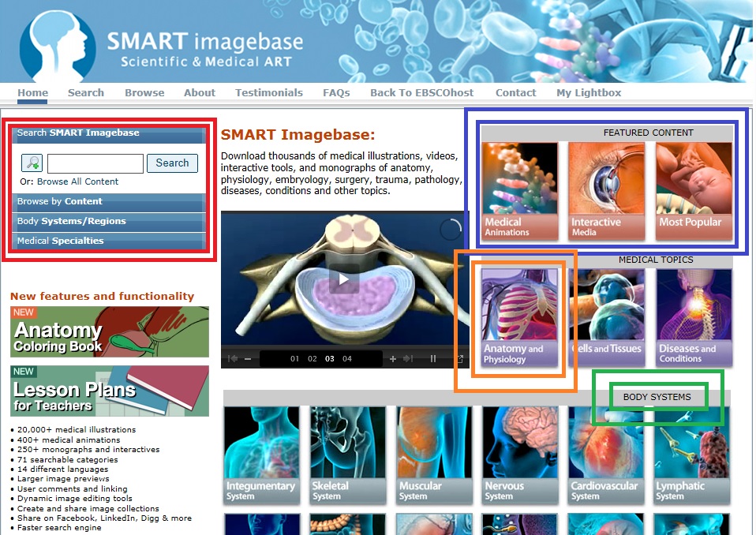Open Diseases and Conditions topic tile

coord(694,317)
